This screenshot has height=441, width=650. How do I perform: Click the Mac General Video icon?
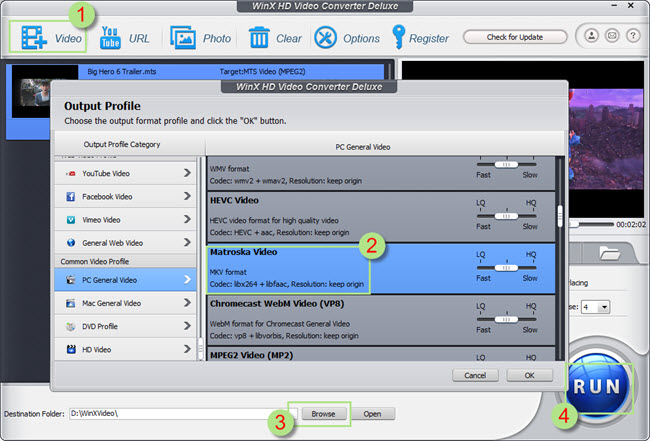click(x=71, y=303)
